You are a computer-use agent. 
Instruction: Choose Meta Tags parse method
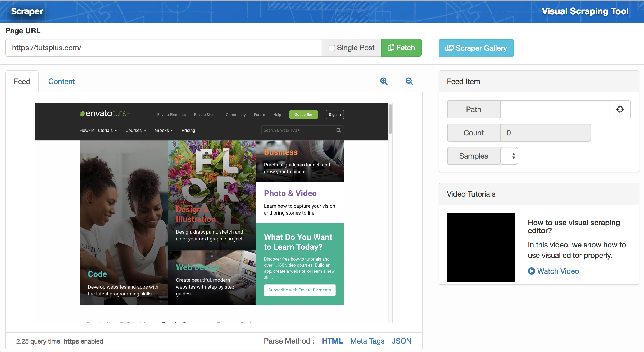367,341
